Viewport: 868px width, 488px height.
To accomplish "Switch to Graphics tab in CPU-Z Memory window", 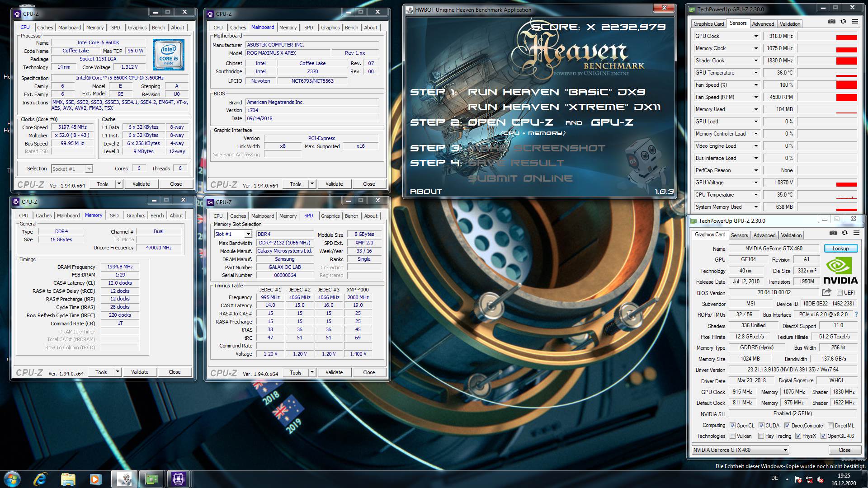I will tap(136, 216).
